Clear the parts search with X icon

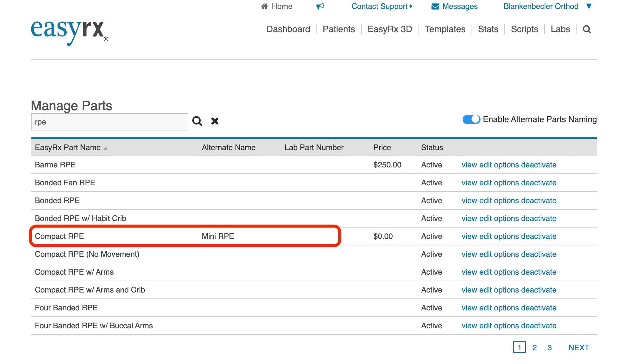click(215, 121)
